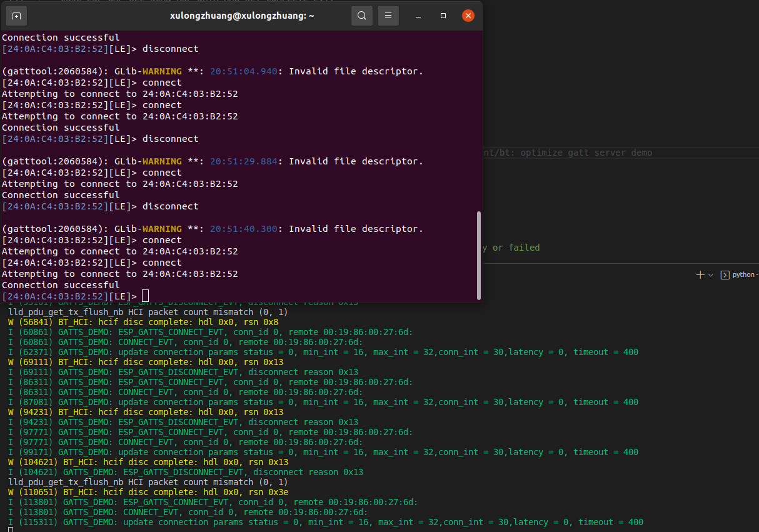Click the lld_pdu_get_tx_flush_nb mismatch message
Screen dimensions: 759x532
(x=144, y=312)
